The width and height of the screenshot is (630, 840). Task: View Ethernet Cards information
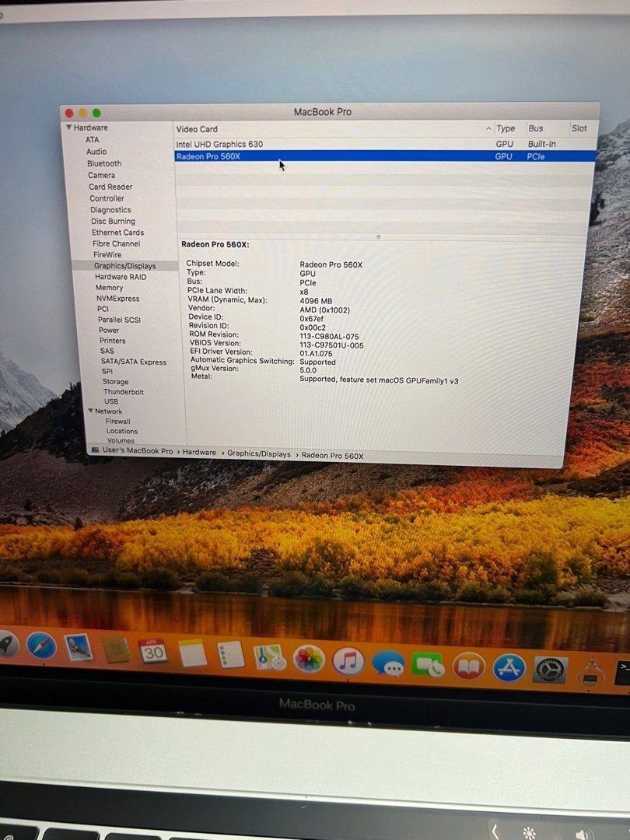point(118,233)
